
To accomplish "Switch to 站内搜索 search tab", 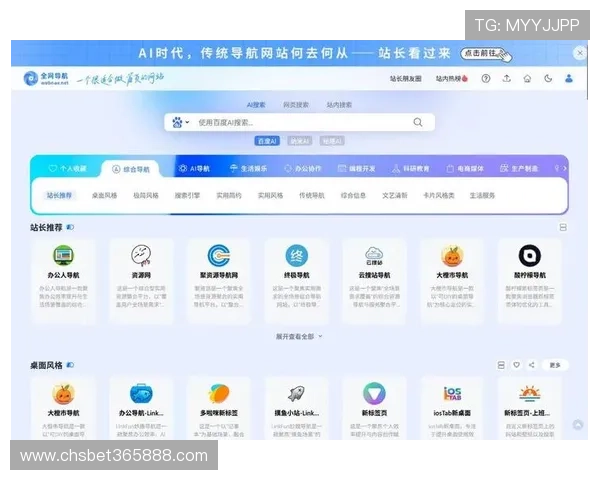I will (339, 105).
